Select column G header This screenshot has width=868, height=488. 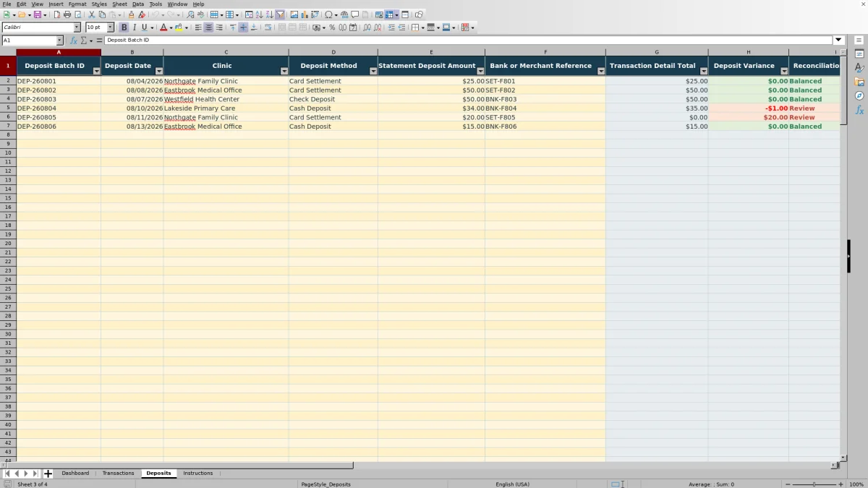tap(657, 52)
